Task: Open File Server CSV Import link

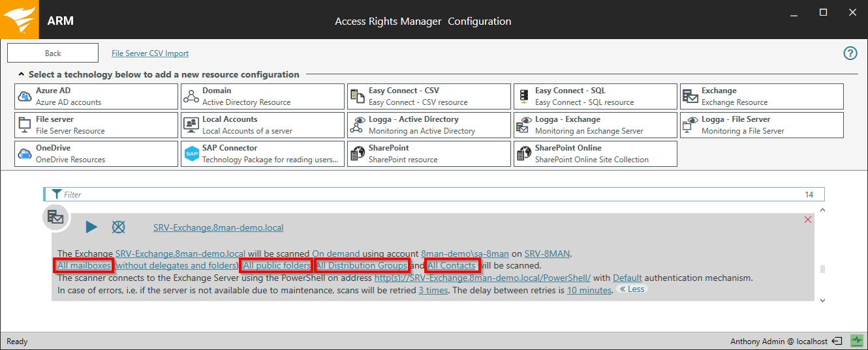Action: [150, 53]
